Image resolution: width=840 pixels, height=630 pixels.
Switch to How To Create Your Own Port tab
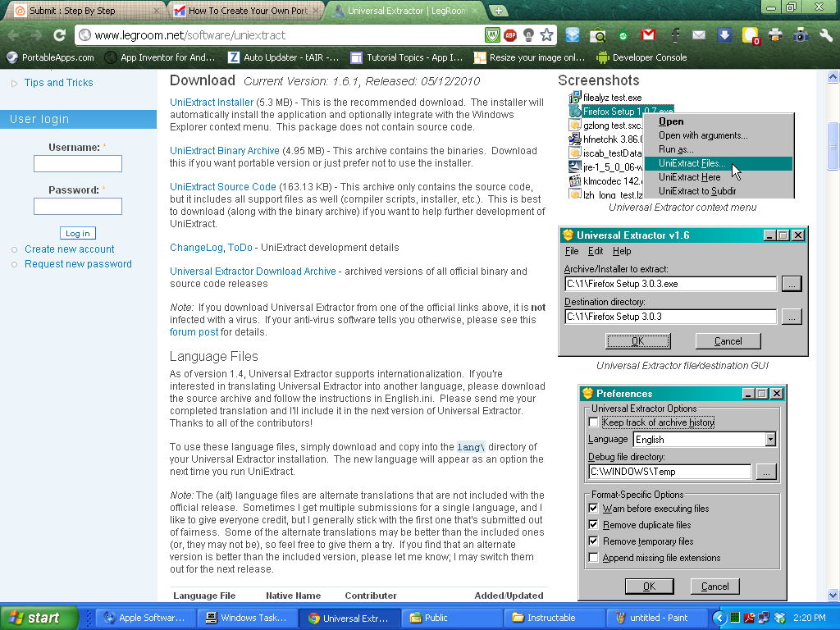[x=246, y=11]
